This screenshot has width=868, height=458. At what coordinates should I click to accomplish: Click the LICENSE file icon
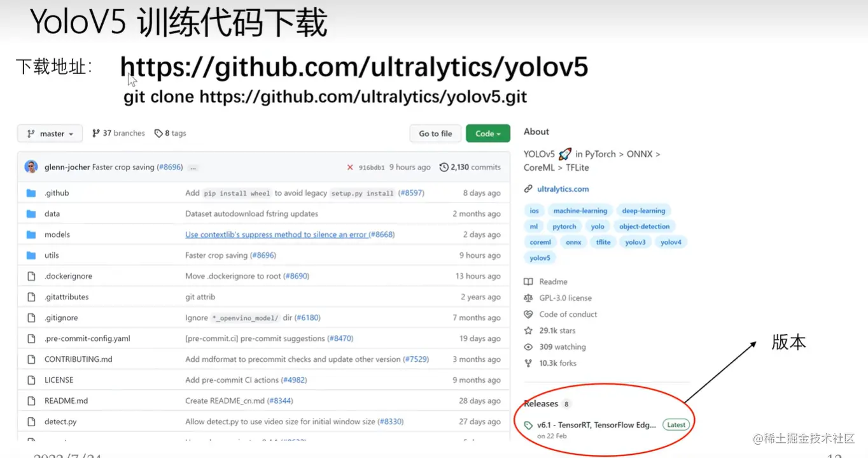(x=31, y=380)
